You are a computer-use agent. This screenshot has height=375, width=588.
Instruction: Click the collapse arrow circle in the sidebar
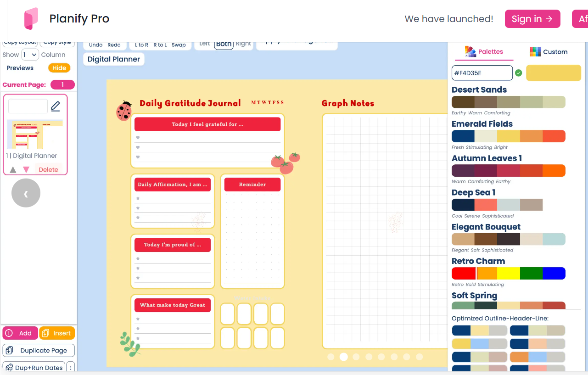26,193
